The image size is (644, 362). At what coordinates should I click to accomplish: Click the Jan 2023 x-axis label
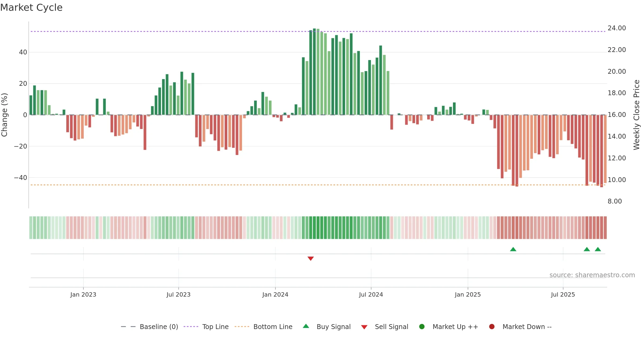click(x=83, y=294)
